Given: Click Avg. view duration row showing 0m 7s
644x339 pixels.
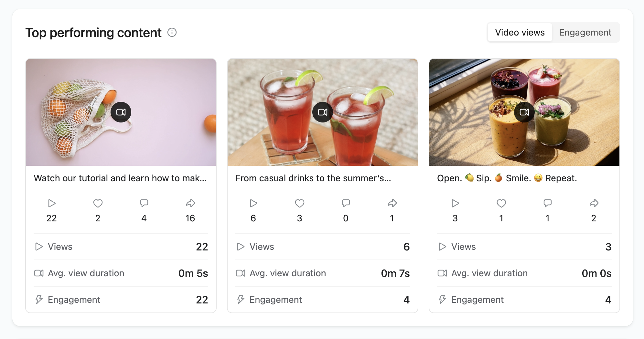Looking at the screenshot, I should pos(322,273).
